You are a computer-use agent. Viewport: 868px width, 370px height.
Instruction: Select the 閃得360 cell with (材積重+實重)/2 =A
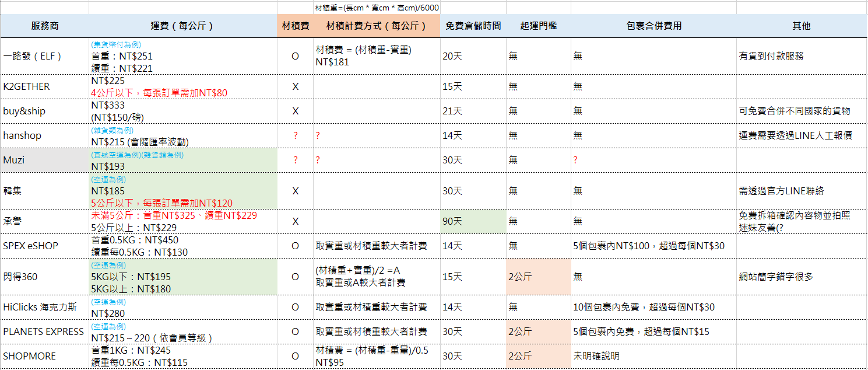[377, 277]
